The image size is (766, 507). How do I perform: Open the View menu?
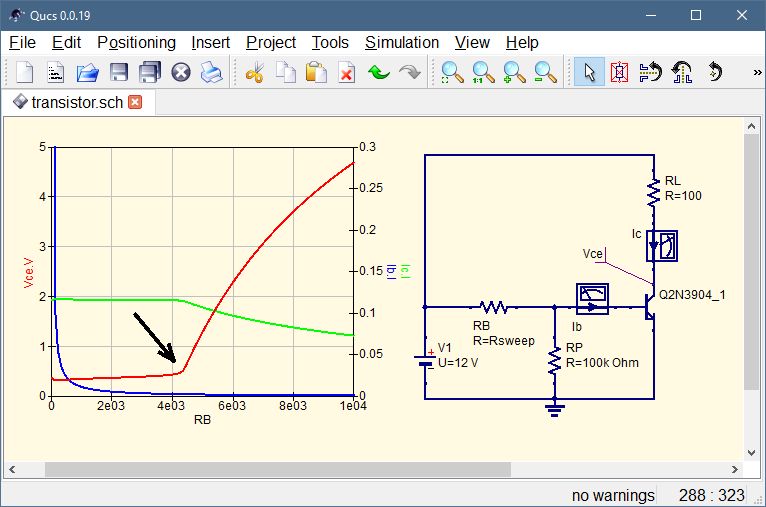[472, 42]
